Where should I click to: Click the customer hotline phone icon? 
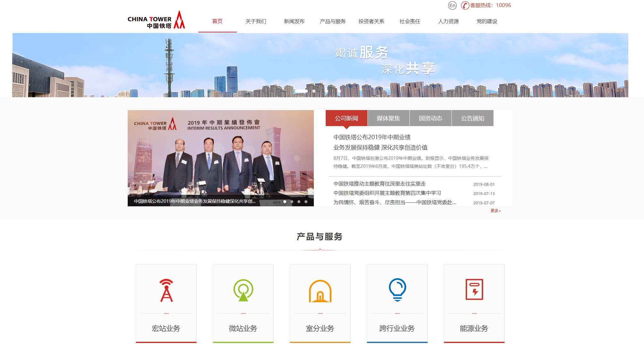pos(465,5)
